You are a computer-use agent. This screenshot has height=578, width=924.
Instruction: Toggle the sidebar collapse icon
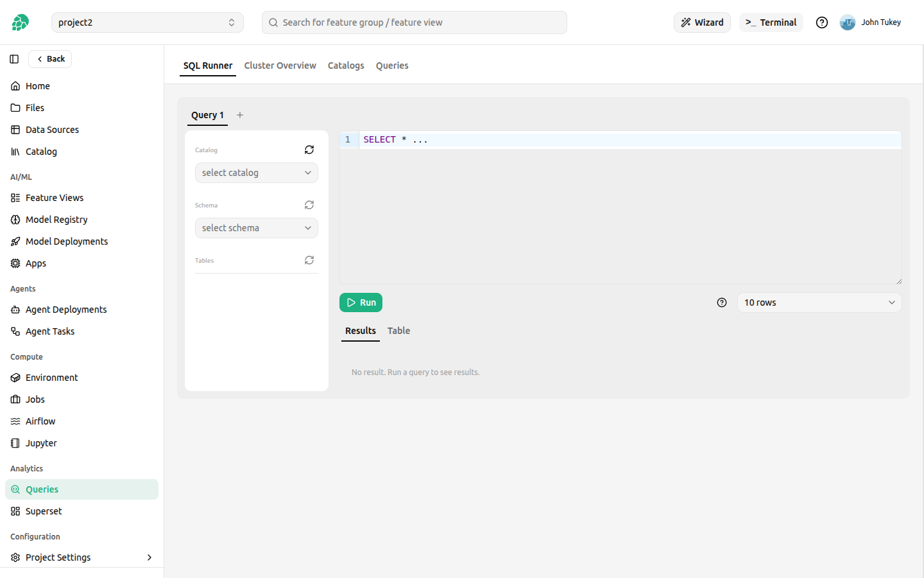point(14,59)
